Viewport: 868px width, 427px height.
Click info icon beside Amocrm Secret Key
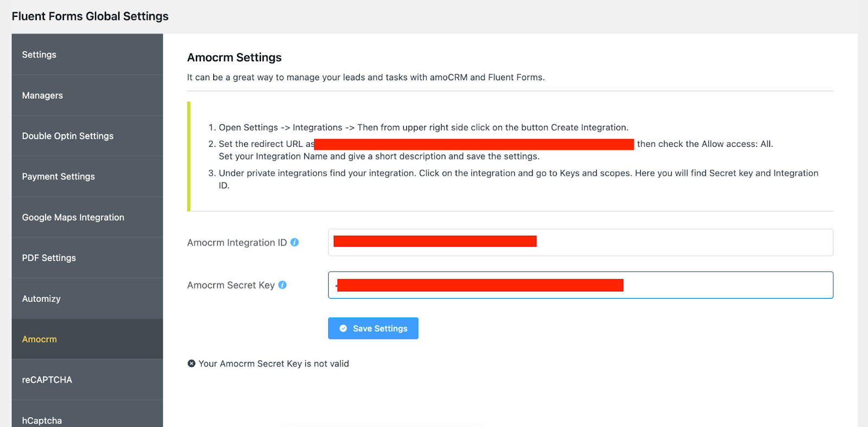tap(283, 284)
